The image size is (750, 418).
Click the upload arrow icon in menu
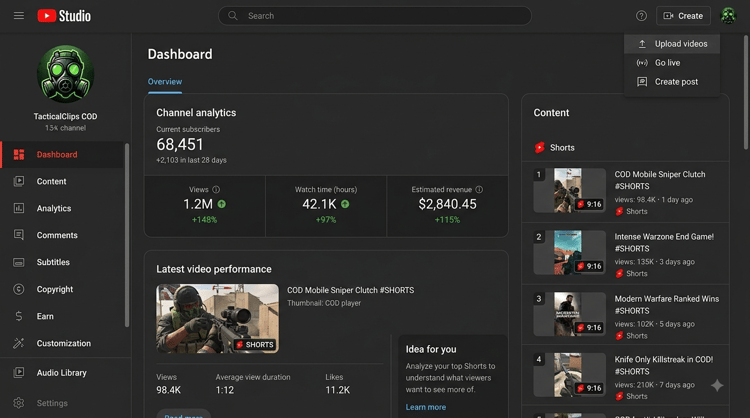(x=642, y=44)
